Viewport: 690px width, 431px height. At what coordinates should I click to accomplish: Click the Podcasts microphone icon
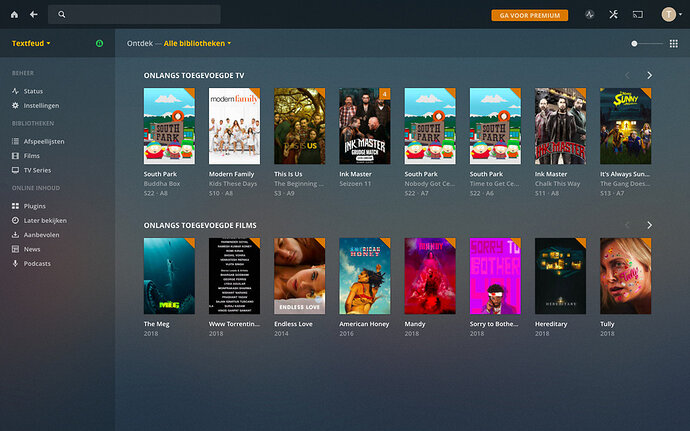15,263
